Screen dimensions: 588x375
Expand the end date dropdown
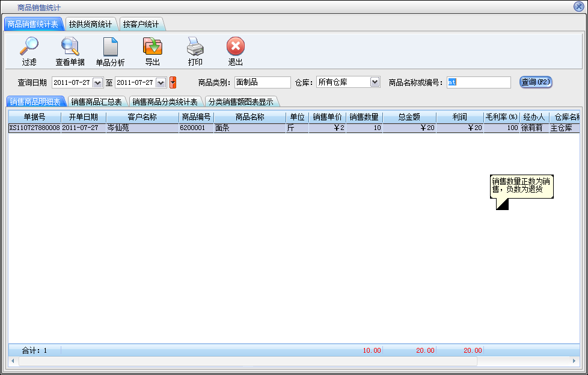coord(161,82)
